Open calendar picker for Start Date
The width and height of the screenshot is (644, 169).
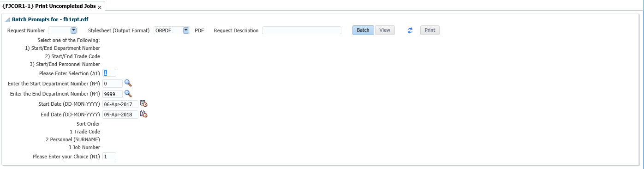(143, 103)
